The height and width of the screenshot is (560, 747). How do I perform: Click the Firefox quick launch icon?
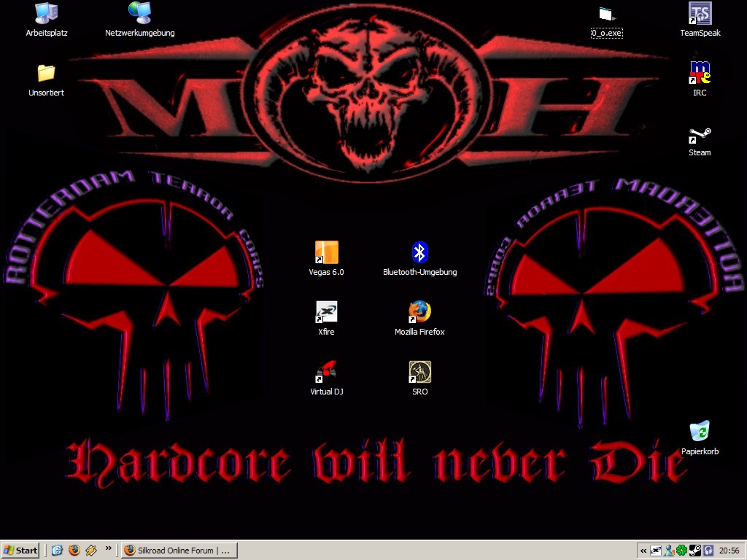(74, 551)
